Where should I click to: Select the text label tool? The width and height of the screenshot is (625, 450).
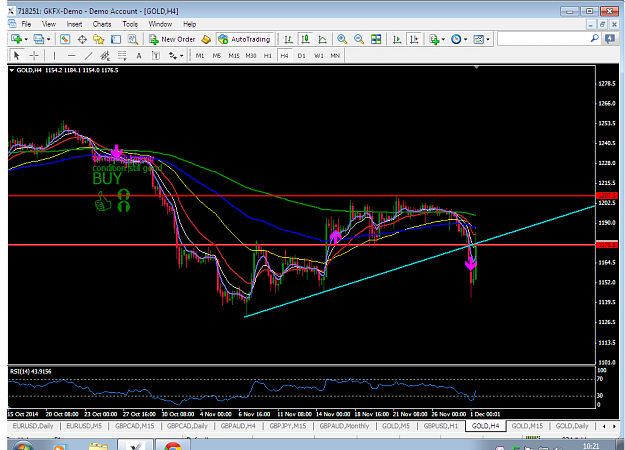click(139, 56)
